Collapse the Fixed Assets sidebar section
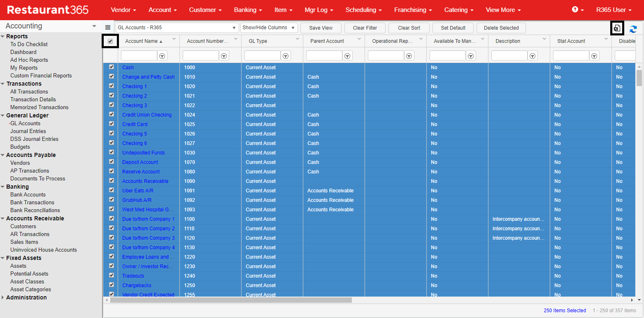The image size is (644, 318). point(3,258)
